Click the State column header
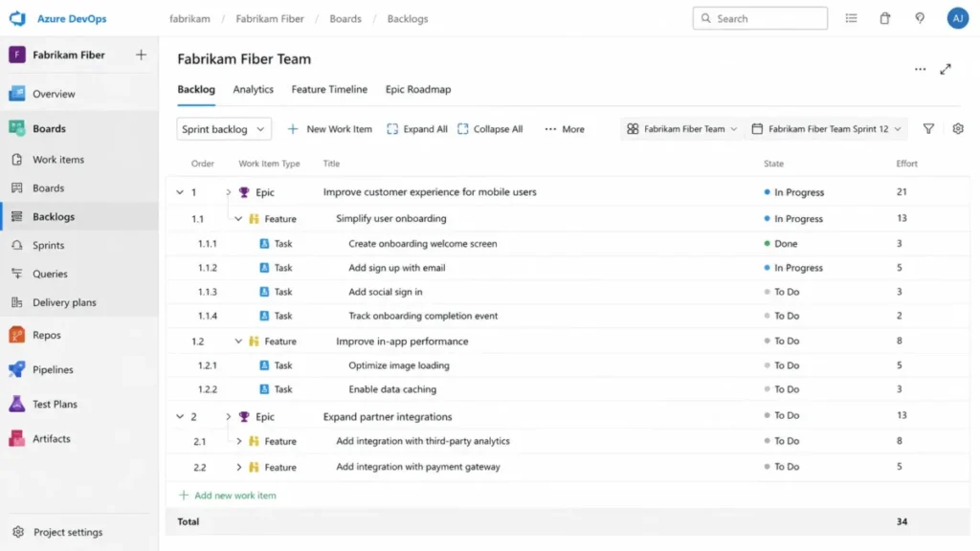The width and height of the screenshot is (980, 551). pyautogui.click(x=773, y=164)
